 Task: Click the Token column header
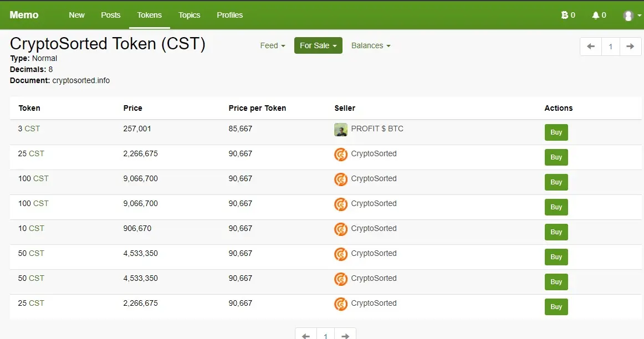(29, 108)
